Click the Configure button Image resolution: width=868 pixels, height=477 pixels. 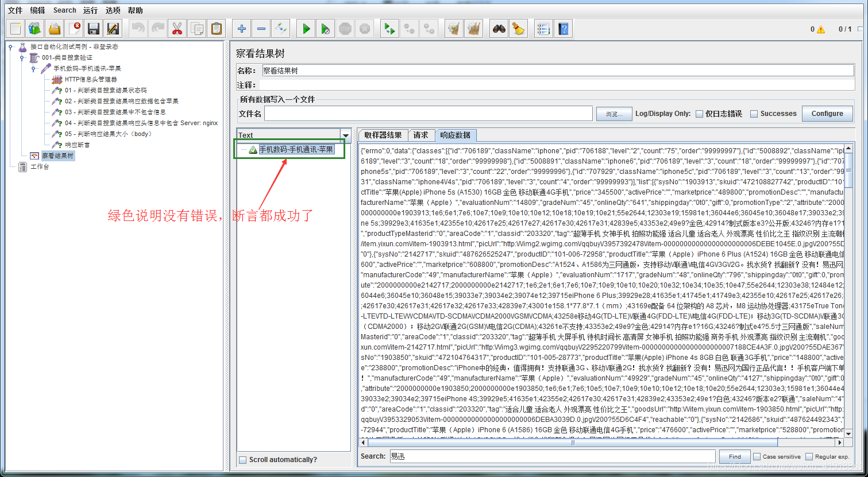827,114
